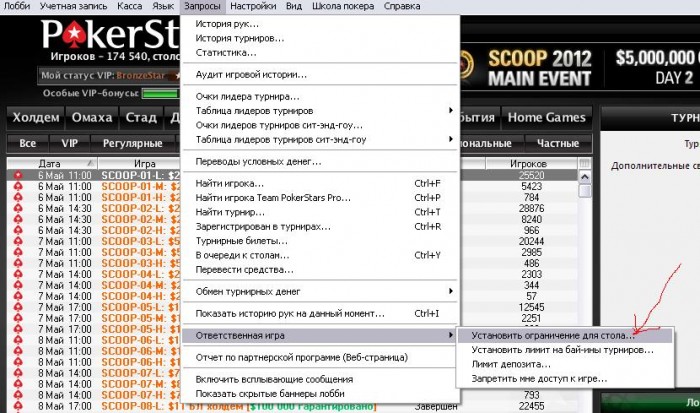
Task: Switch to the Омаха game tab
Action: (92, 117)
